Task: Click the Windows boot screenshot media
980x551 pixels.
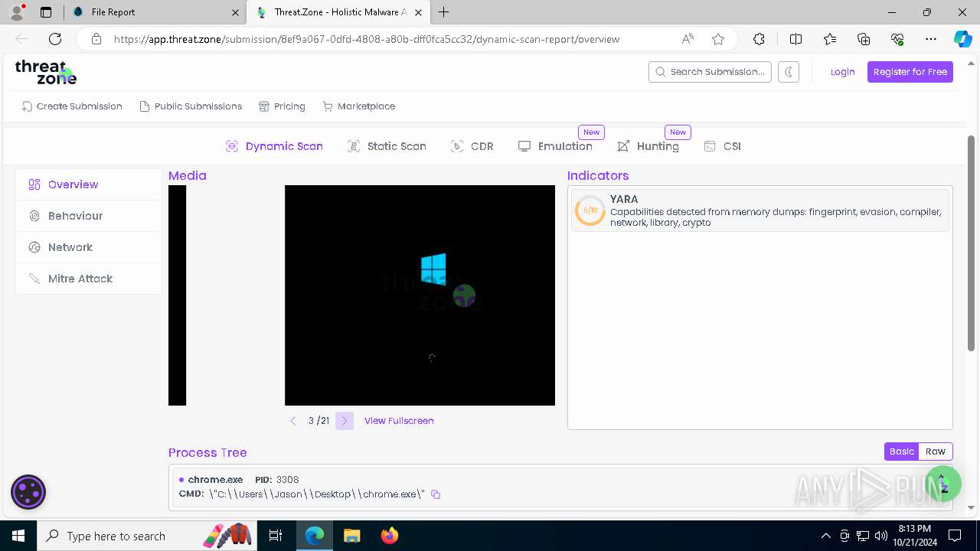Action: [x=420, y=295]
